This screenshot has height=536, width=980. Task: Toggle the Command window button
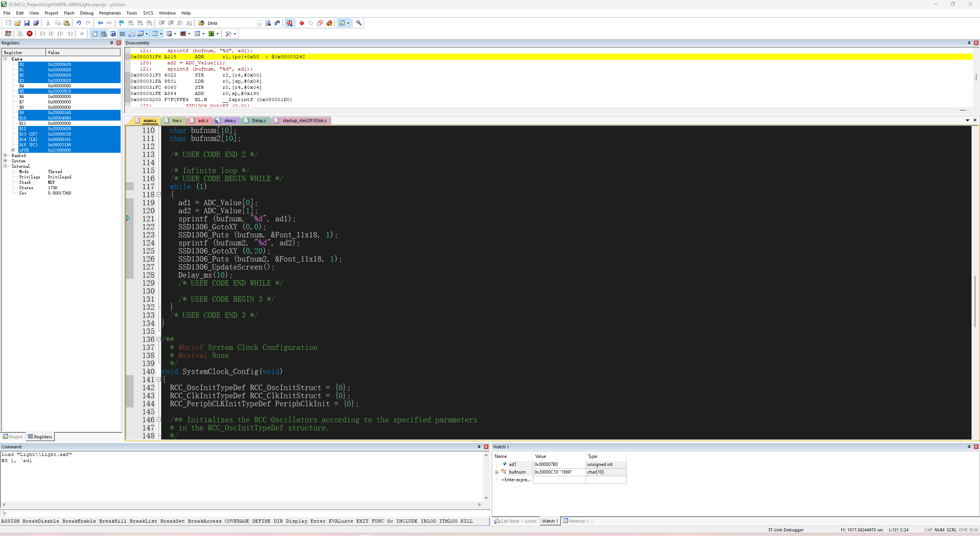tap(94, 34)
